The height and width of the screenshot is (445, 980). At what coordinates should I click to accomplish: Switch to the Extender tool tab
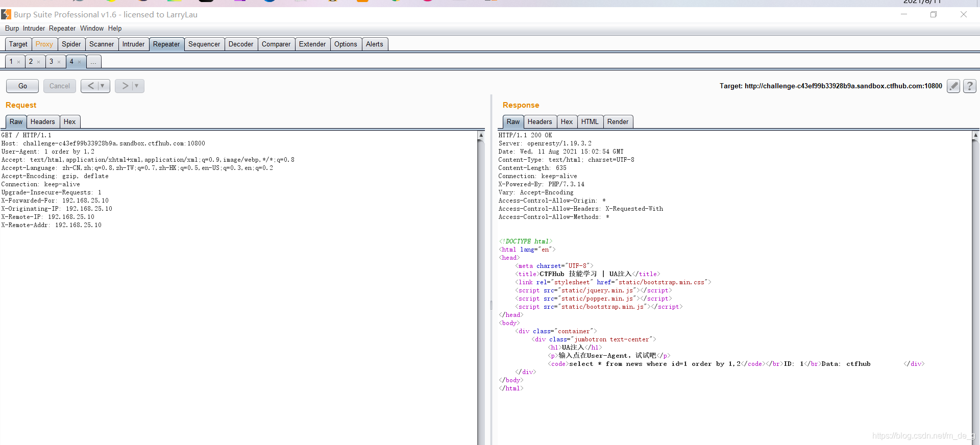tap(312, 44)
